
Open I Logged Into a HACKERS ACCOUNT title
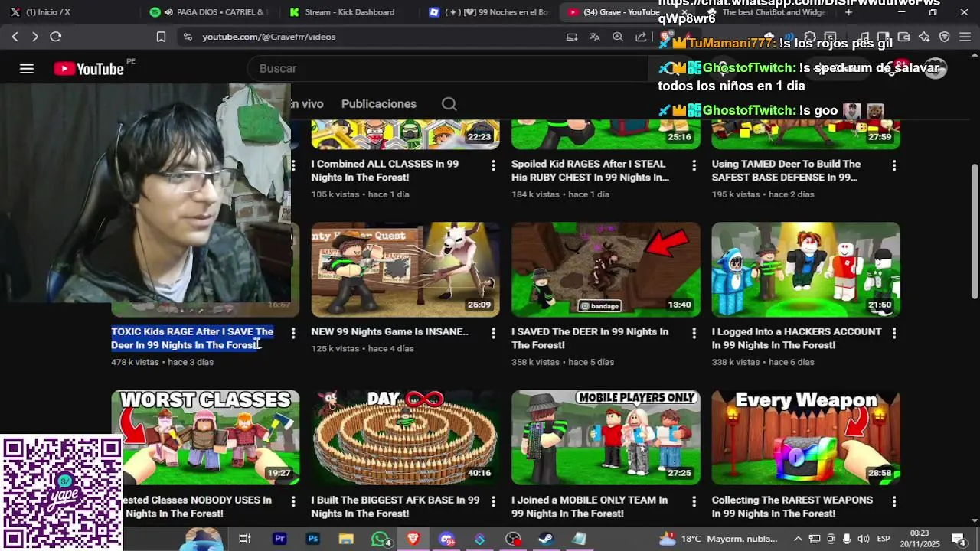(x=796, y=338)
